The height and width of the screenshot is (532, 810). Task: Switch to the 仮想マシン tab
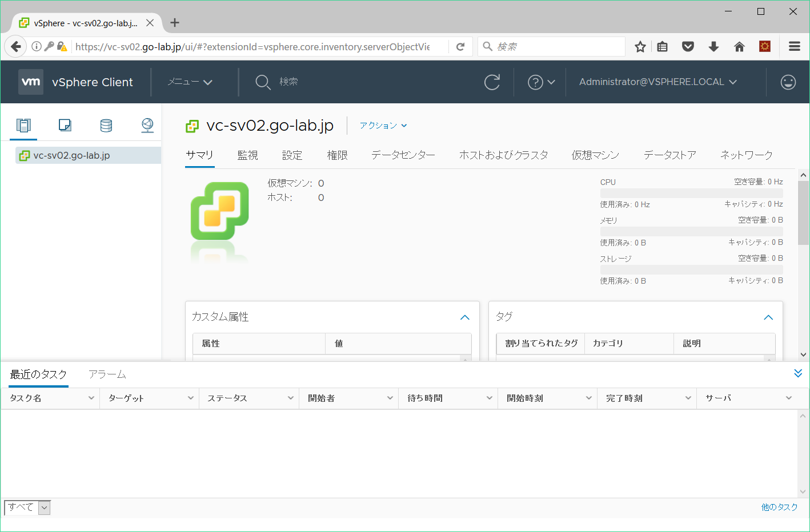pyautogui.click(x=595, y=155)
